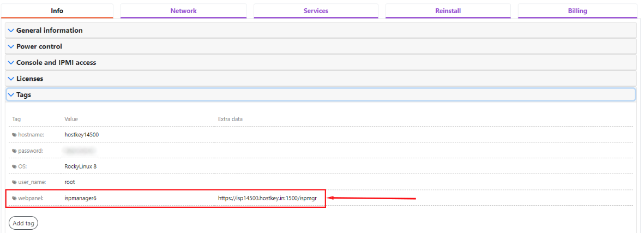This screenshot has height=233, width=644.
Task: Click the hostkey14500 hostname value
Action: click(x=81, y=135)
